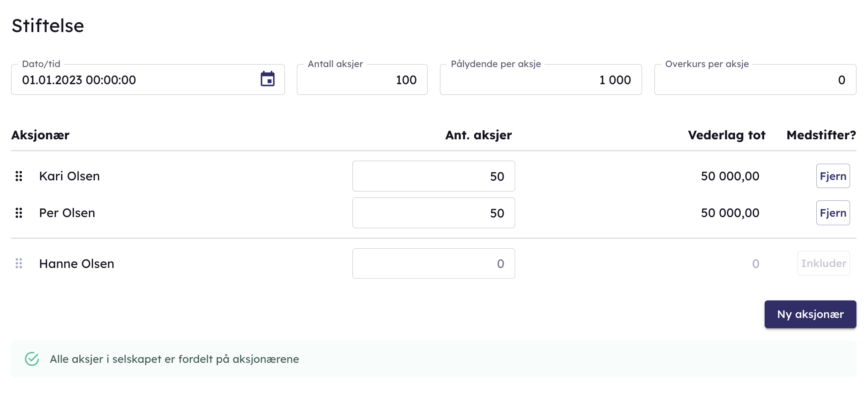Viewport: 868px width, 394px height.
Task: Edit Kari Olsen's share count field
Action: pyautogui.click(x=433, y=176)
